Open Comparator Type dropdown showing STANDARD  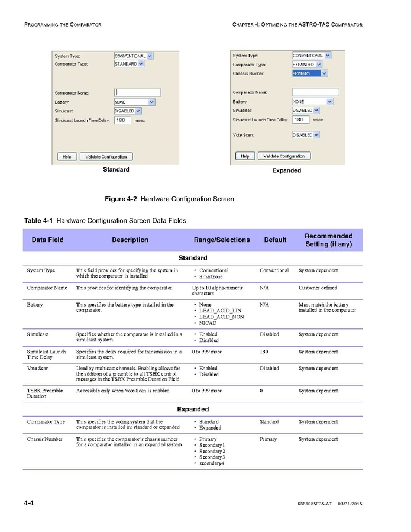141,63
